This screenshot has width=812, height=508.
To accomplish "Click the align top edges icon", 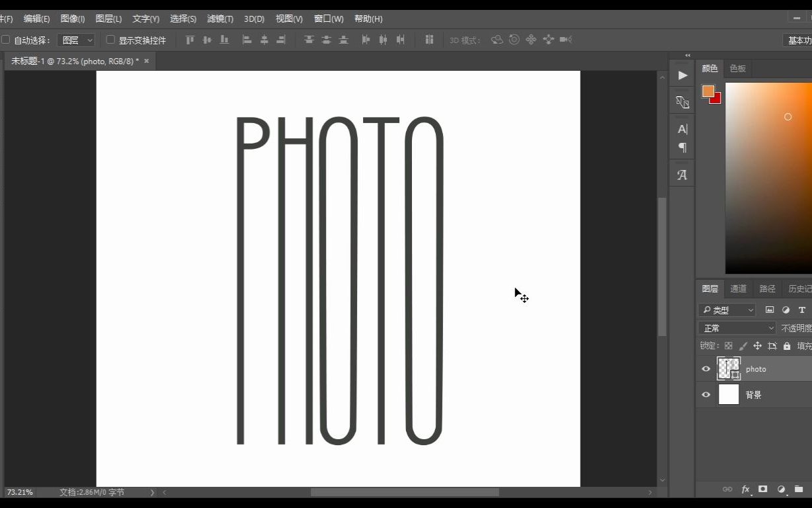I will pos(190,40).
